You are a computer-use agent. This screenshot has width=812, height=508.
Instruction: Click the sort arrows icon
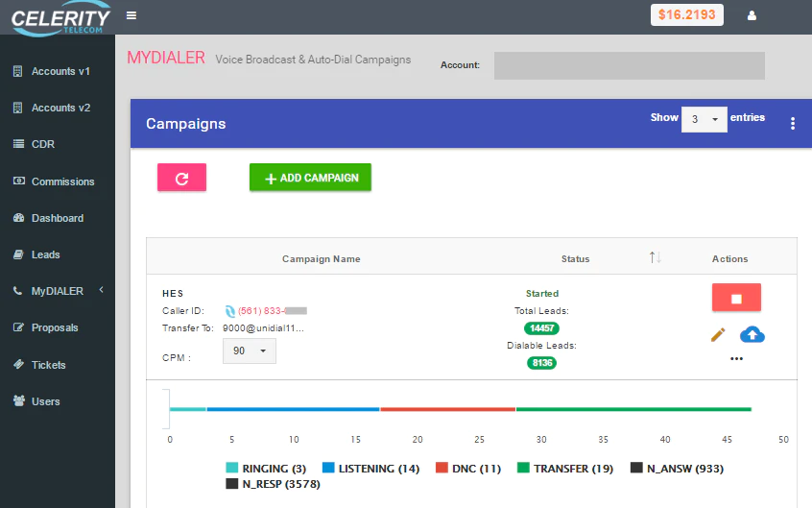click(656, 257)
